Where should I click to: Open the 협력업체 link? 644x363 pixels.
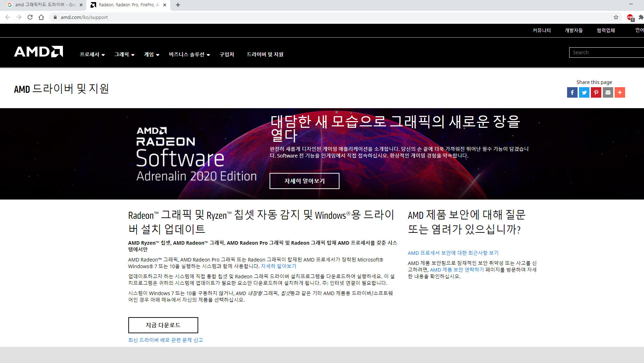(606, 30)
